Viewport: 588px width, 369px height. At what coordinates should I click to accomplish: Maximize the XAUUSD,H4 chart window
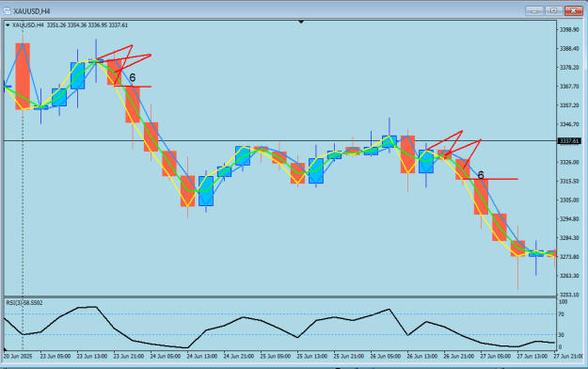pyautogui.click(x=553, y=11)
